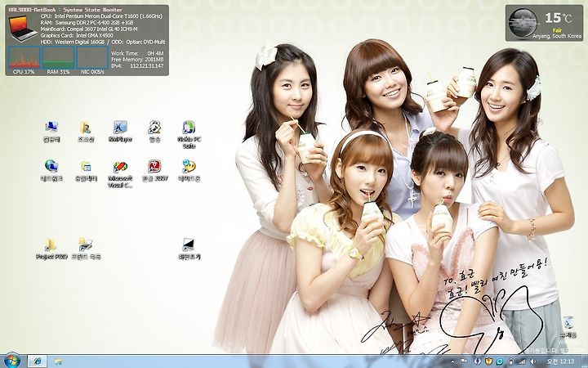Open the Network (네트워크) desktop icon

pyautogui.click(x=51, y=170)
